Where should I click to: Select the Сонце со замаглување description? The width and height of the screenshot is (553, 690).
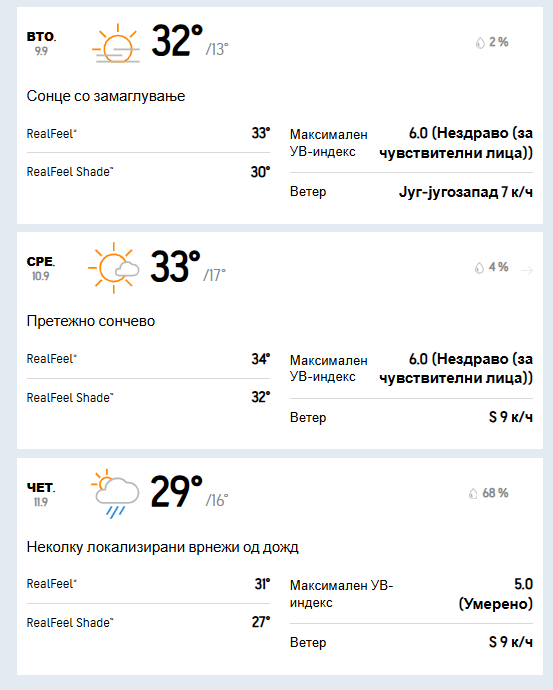pyautogui.click(x=106, y=96)
